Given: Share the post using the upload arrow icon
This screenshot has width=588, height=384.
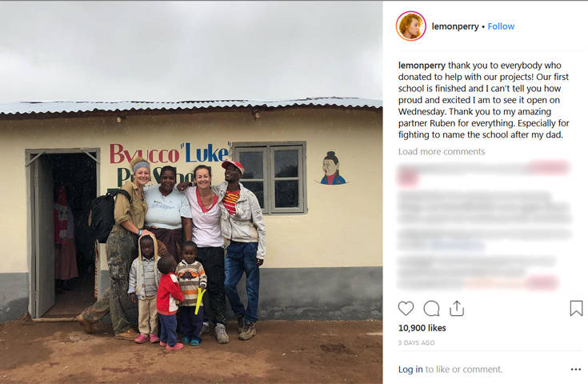Looking at the screenshot, I should [x=457, y=308].
